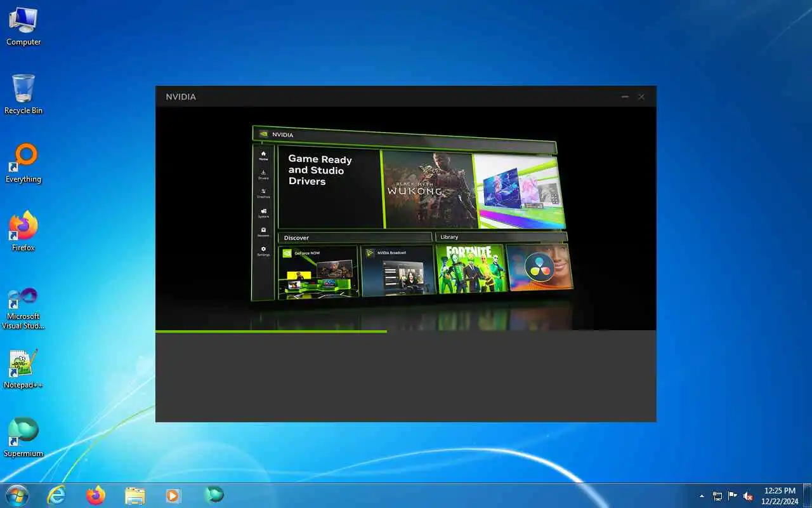Click the Fortnite artwork in the preview

click(x=470, y=269)
